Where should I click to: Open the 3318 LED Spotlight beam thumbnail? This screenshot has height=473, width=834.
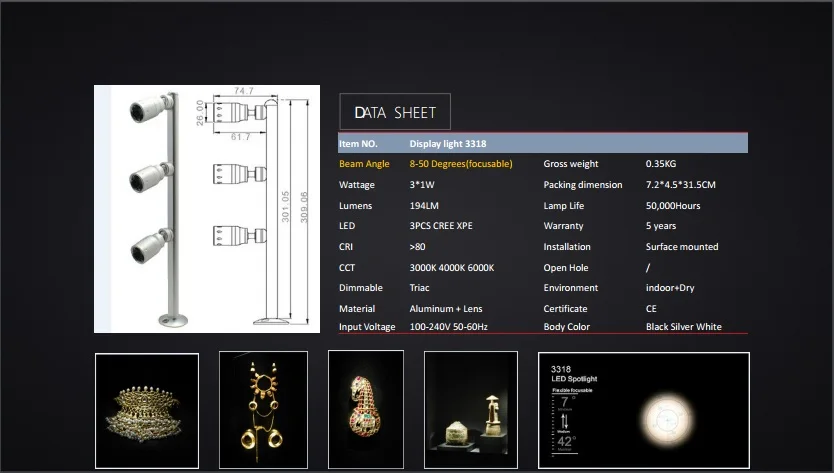[x=644, y=410]
